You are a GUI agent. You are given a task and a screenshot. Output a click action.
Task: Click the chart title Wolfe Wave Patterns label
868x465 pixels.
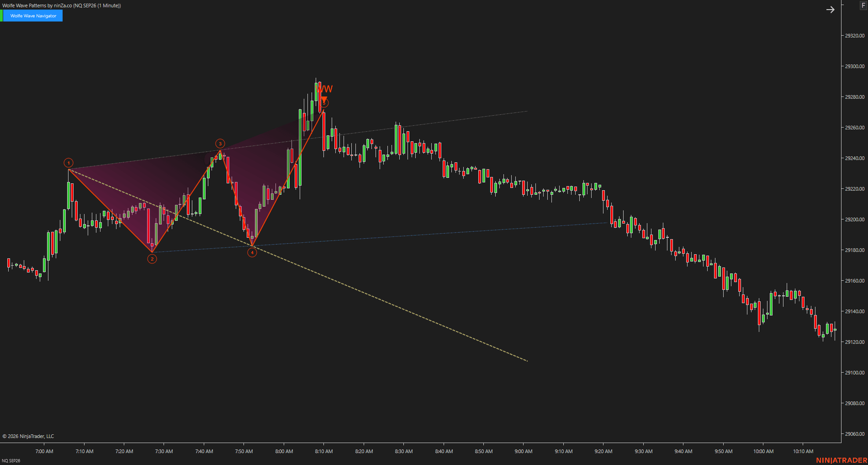tap(62, 5)
